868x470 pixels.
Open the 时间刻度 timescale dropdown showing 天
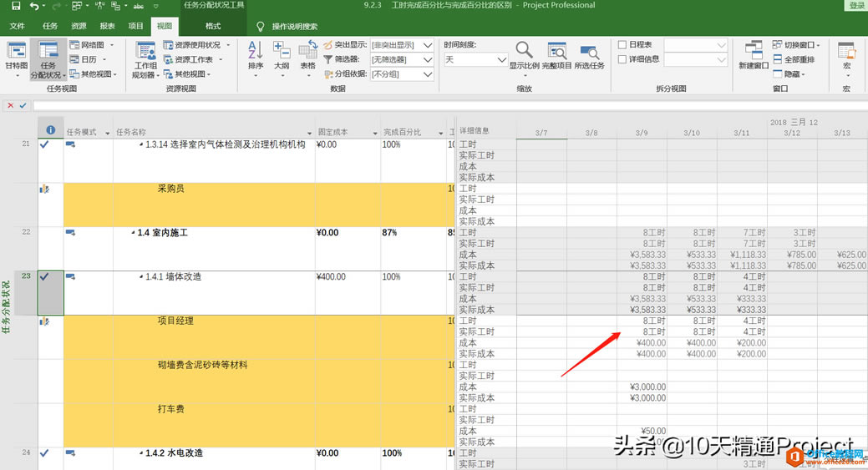click(x=475, y=60)
